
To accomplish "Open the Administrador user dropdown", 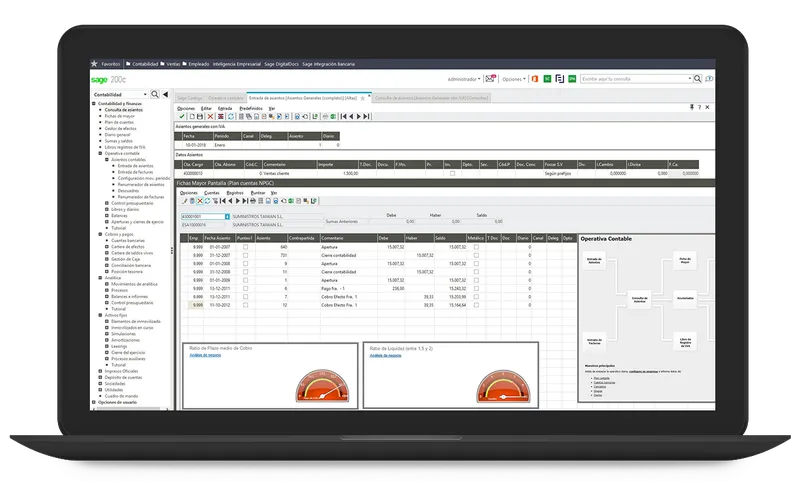I will 464,79.
